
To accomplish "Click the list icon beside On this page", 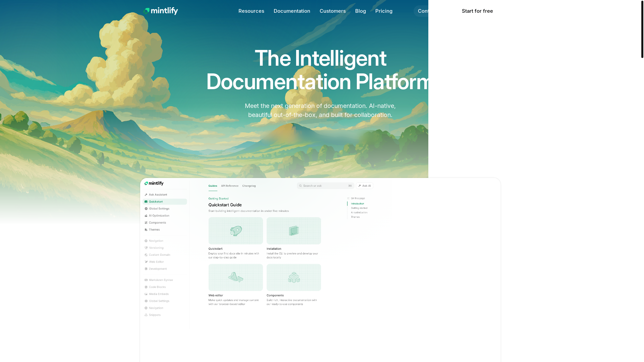I will coord(348,198).
